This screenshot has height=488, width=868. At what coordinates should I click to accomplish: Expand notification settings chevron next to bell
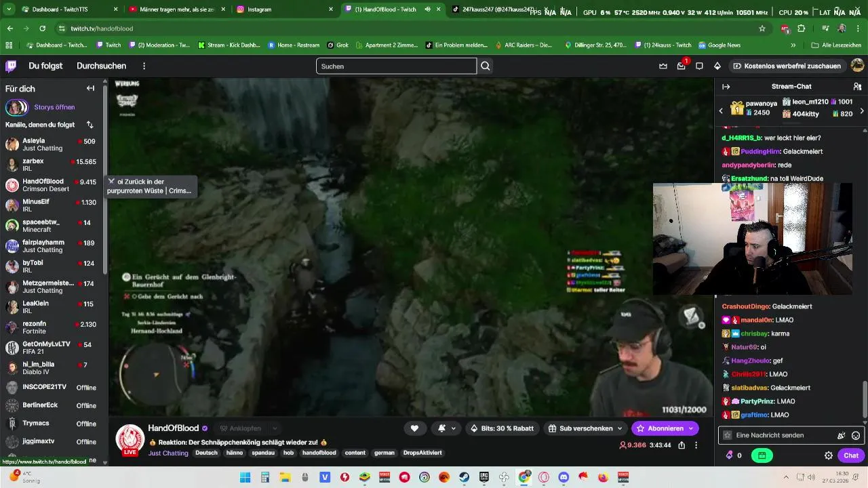453,428
